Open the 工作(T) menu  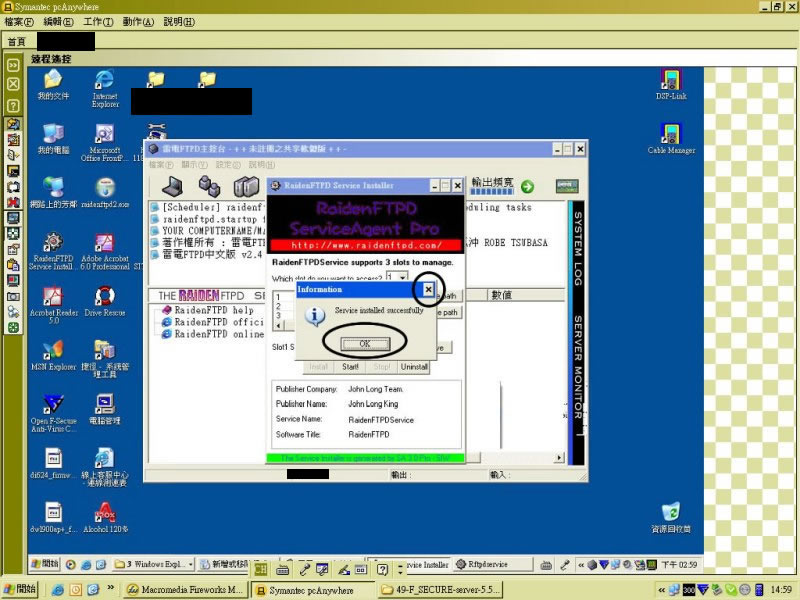coord(98,22)
